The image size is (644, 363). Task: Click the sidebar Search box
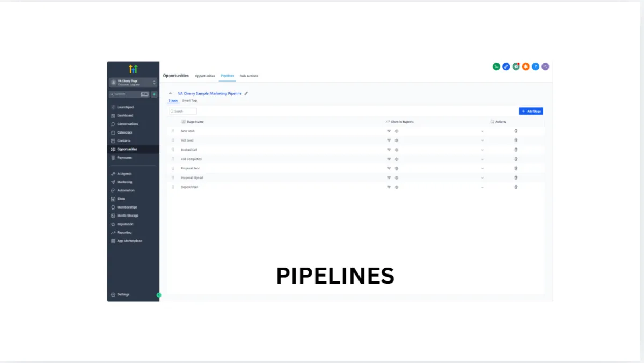click(x=129, y=94)
